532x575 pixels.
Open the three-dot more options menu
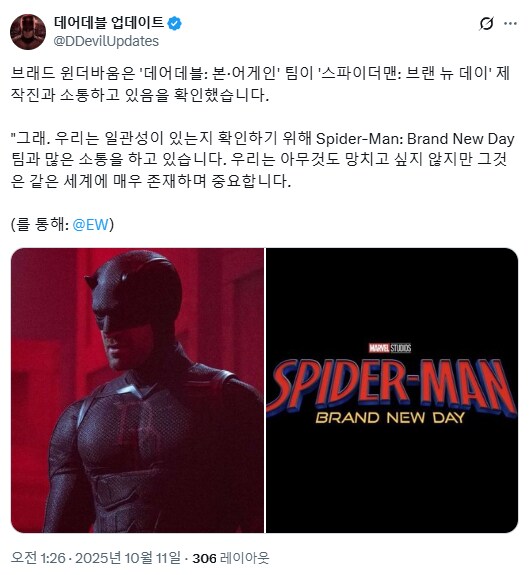click(510, 24)
